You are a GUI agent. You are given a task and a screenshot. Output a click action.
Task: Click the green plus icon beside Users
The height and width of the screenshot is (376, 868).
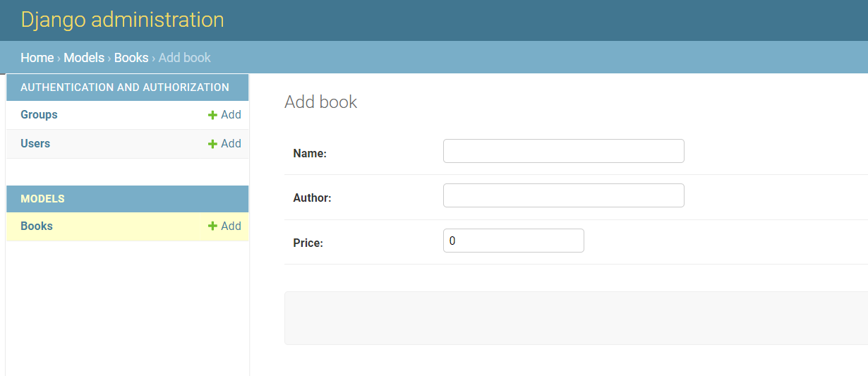point(212,144)
